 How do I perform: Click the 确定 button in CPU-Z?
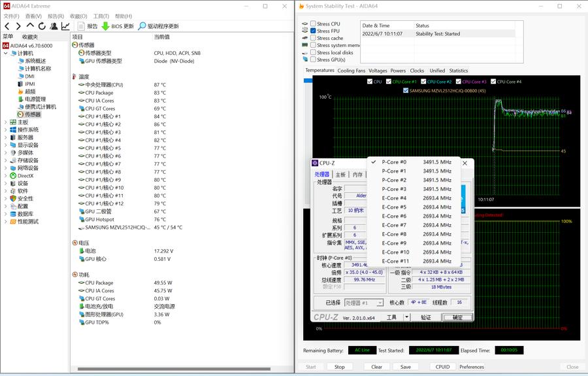tap(457, 317)
